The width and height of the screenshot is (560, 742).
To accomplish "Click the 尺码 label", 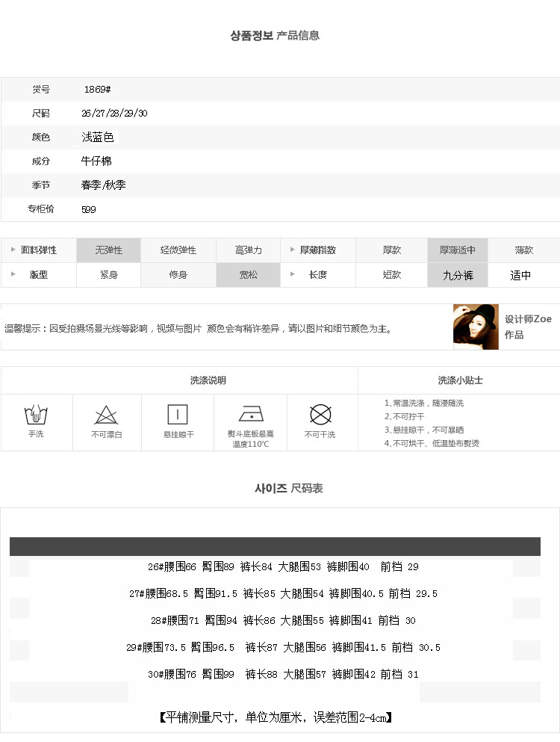I will click(x=40, y=113).
